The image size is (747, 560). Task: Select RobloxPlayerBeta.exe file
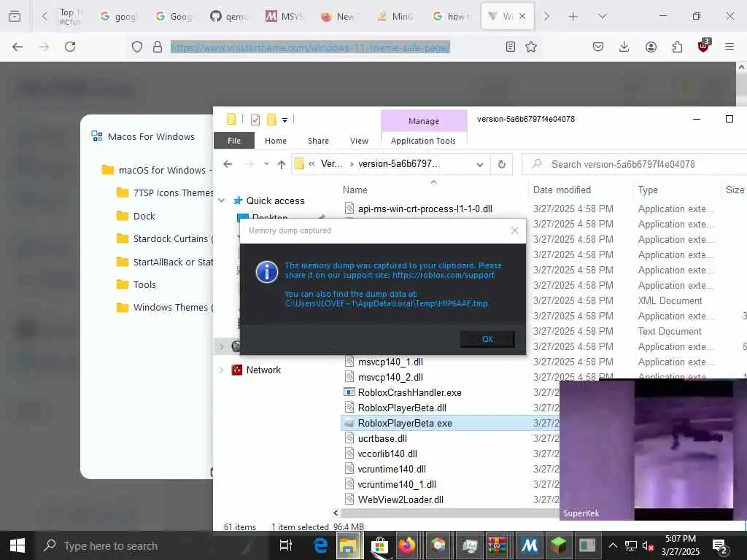click(404, 423)
